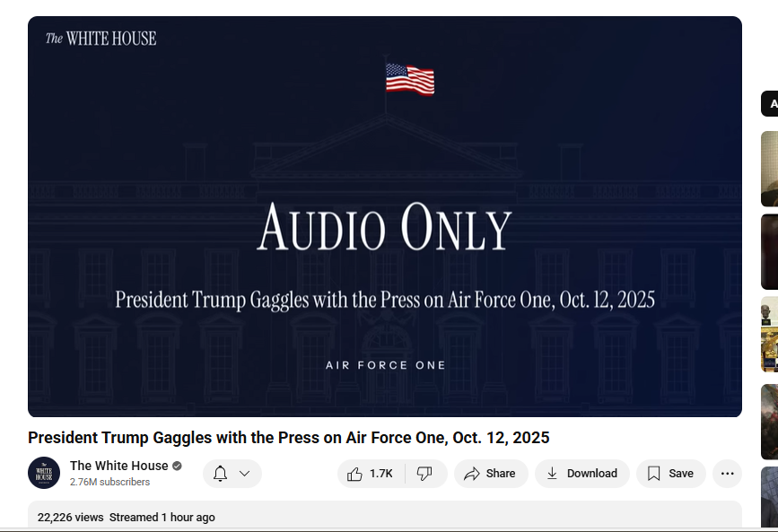Image resolution: width=778 pixels, height=532 pixels.
Task: Open the first recommended video thumbnail in sidebar
Action: tap(770, 169)
